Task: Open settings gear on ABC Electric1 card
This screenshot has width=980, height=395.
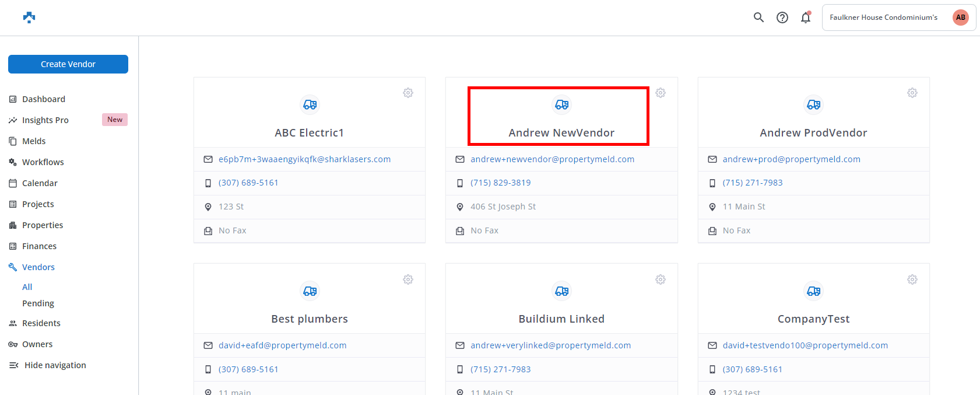Action: [408, 93]
